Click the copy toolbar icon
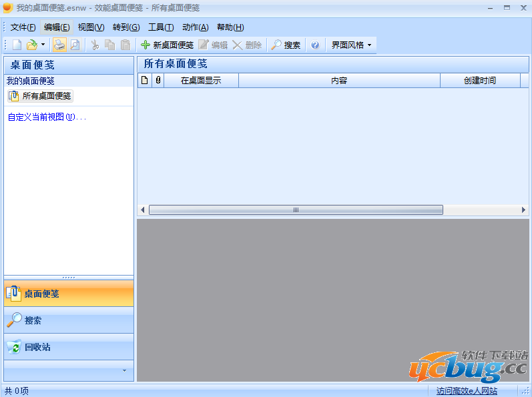This screenshot has height=397, width=532. click(109, 45)
